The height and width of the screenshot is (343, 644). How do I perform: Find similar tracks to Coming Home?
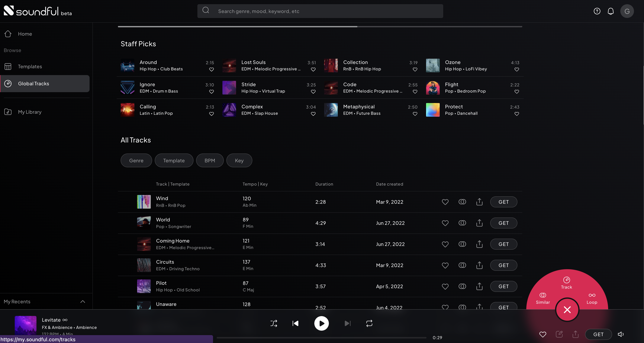(x=462, y=244)
